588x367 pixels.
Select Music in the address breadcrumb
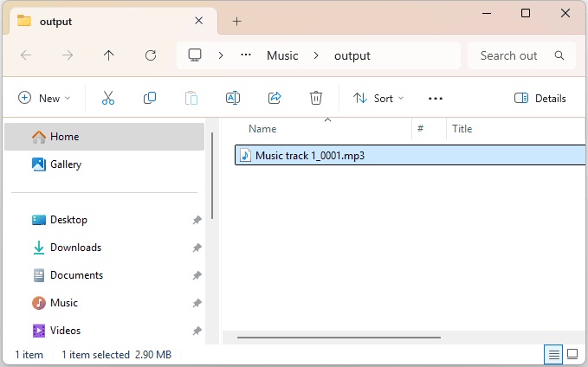coord(282,55)
